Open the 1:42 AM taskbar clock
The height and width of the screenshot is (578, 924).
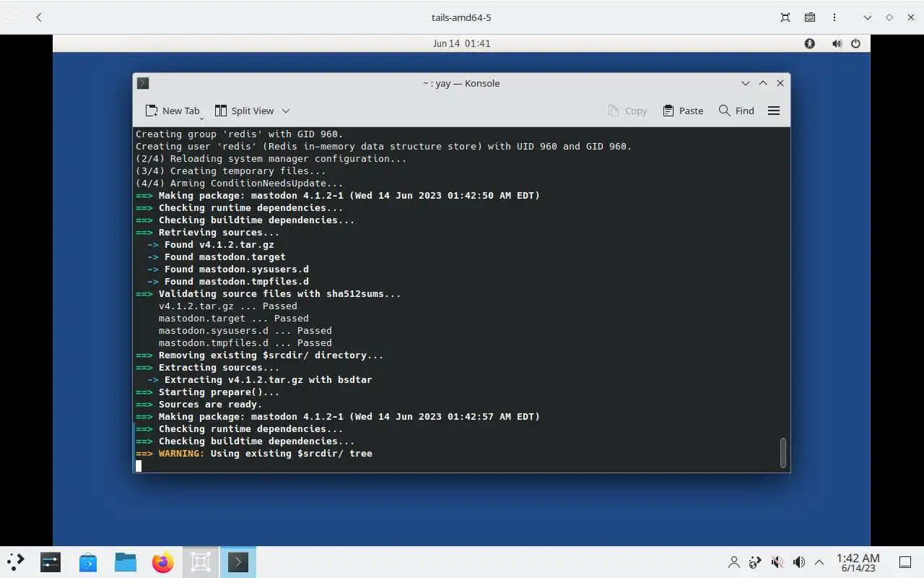(x=858, y=563)
